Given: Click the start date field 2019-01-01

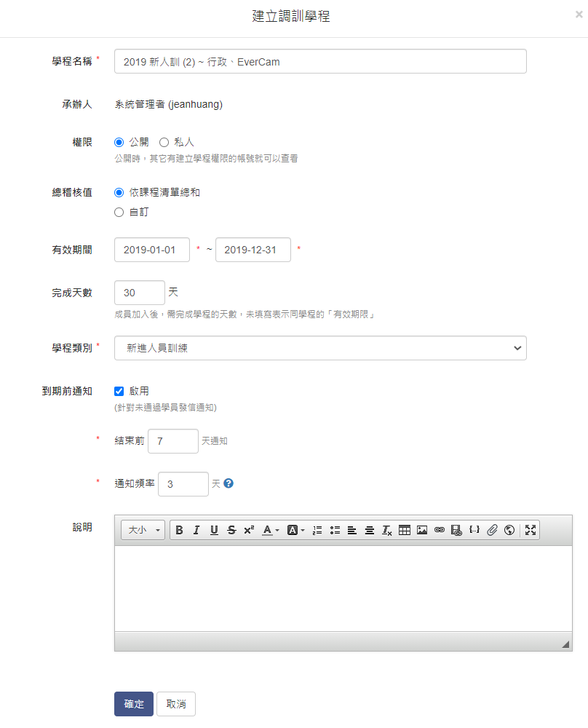Looking at the screenshot, I should point(152,250).
